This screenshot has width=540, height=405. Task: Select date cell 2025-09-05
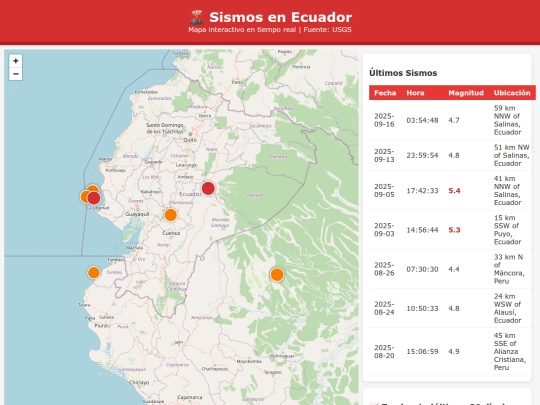(384, 190)
